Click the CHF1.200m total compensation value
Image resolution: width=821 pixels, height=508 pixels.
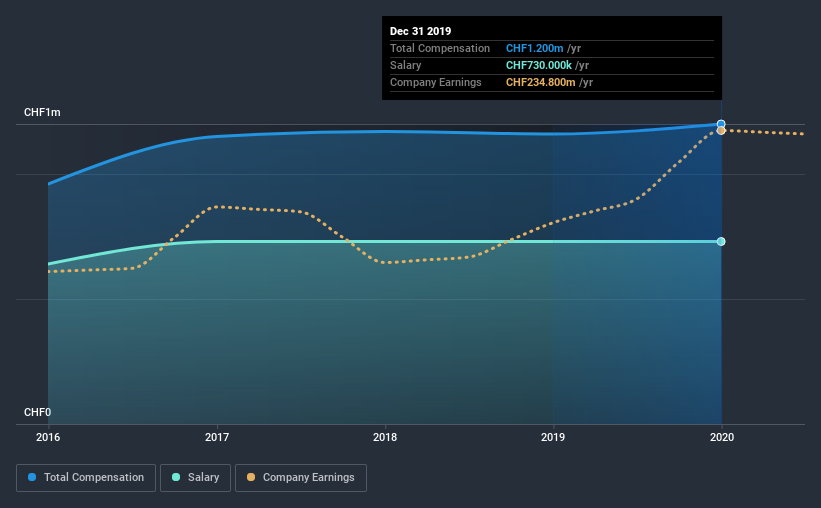tap(535, 48)
